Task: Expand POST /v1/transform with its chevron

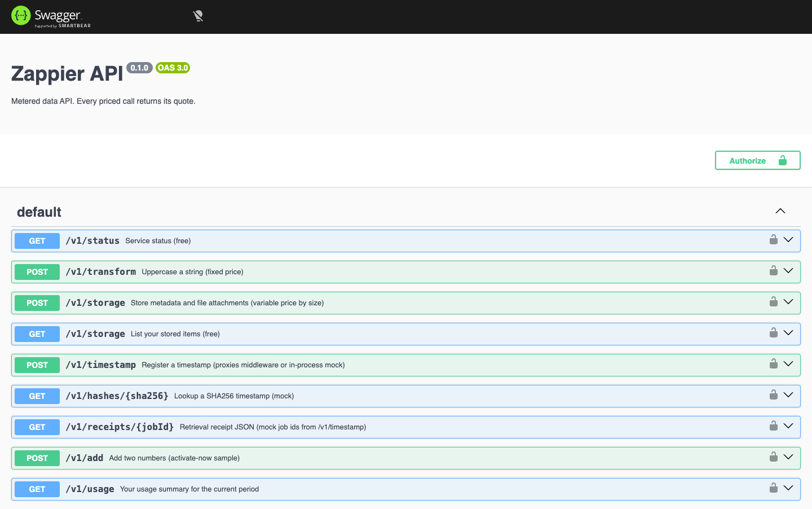Action: (788, 271)
